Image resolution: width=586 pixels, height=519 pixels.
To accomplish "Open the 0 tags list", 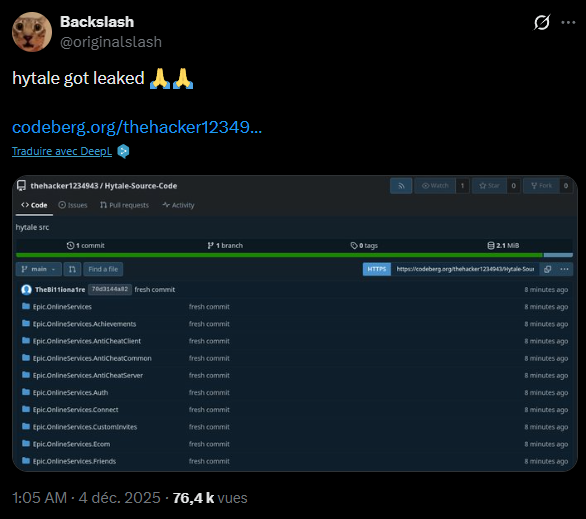I will pyautogui.click(x=364, y=245).
